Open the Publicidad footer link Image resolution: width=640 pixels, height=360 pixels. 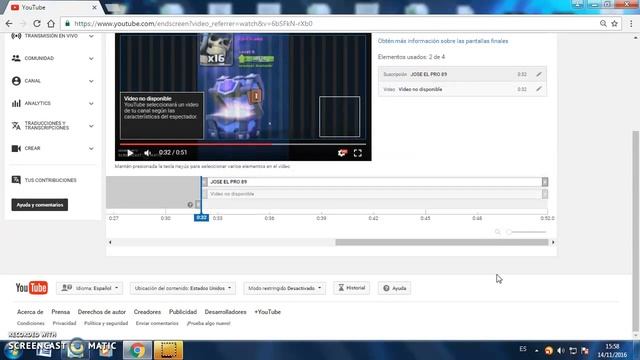(x=183, y=312)
